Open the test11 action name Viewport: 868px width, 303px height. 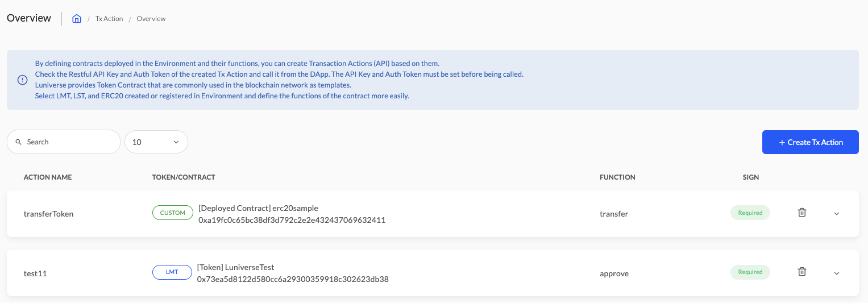tap(35, 273)
